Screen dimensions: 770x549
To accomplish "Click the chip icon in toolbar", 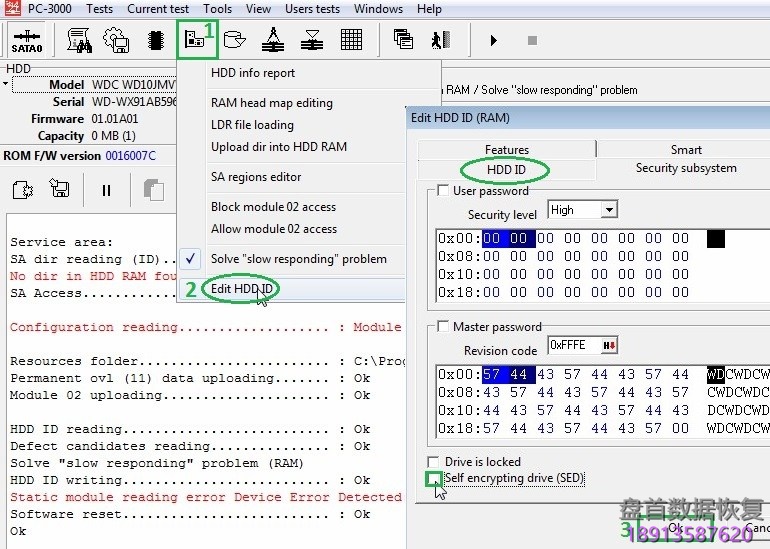I will [x=155, y=40].
